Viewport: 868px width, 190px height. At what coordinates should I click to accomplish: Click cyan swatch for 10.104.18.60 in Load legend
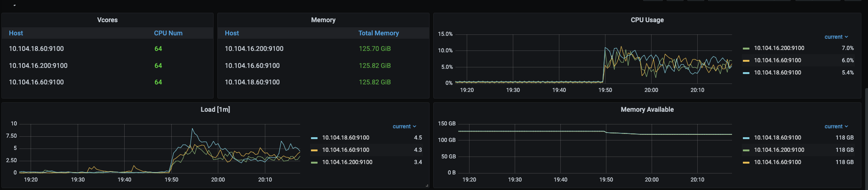314,138
